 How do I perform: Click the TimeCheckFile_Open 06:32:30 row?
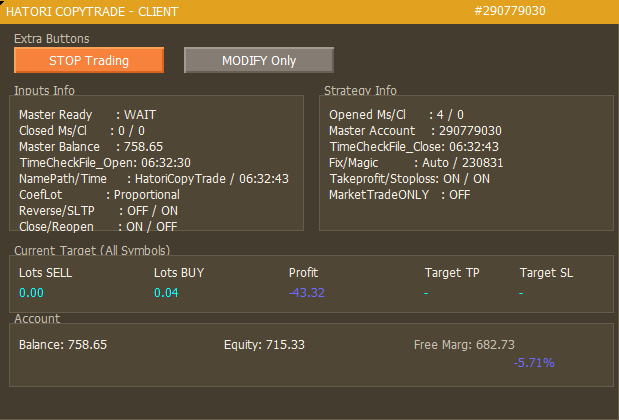[x=105, y=163]
